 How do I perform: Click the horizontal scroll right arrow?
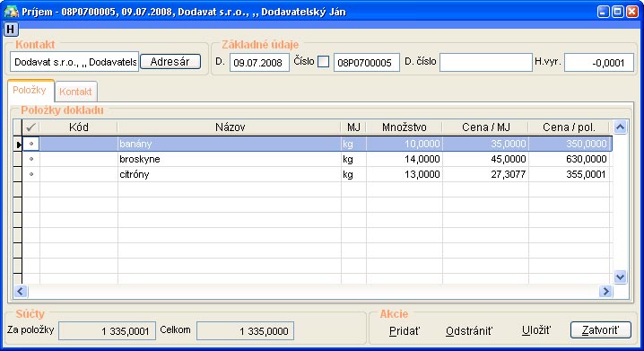click(x=605, y=292)
